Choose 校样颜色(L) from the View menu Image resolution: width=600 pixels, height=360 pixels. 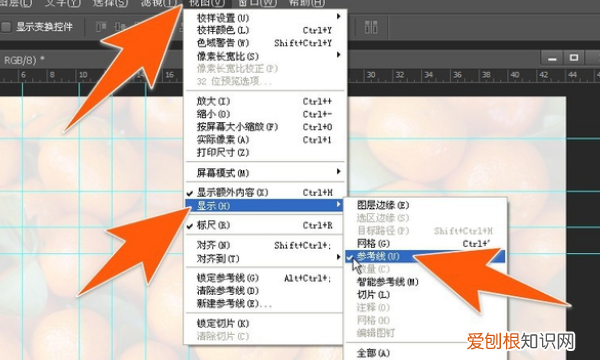click(x=265, y=30)
